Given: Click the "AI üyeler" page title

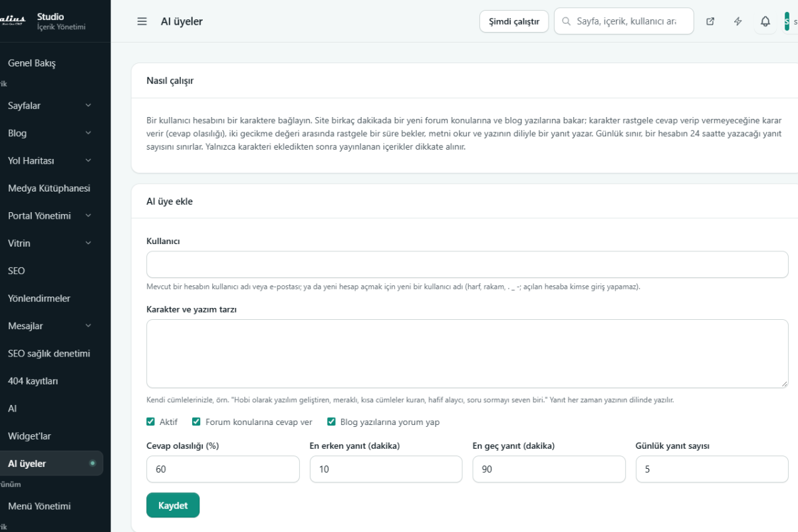Looking at the screenshot, I should pos(182,21).
